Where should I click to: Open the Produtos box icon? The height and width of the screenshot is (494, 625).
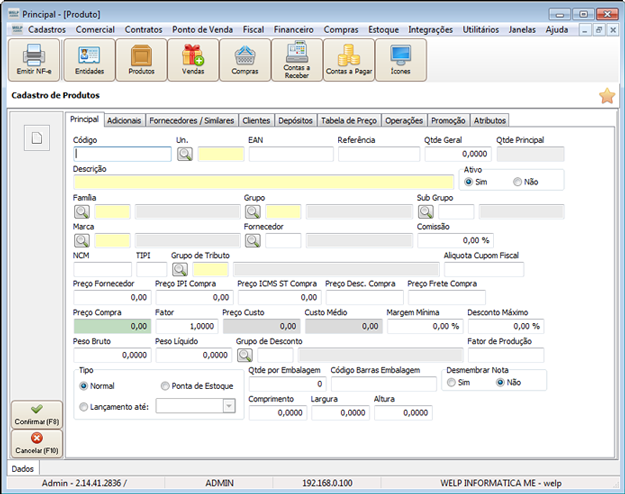(x=141, y=60)
